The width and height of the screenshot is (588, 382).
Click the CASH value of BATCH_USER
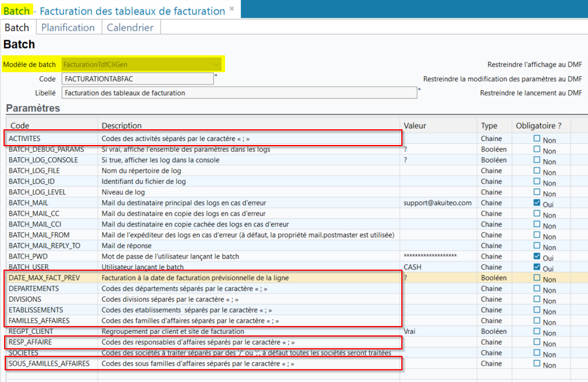439,267
